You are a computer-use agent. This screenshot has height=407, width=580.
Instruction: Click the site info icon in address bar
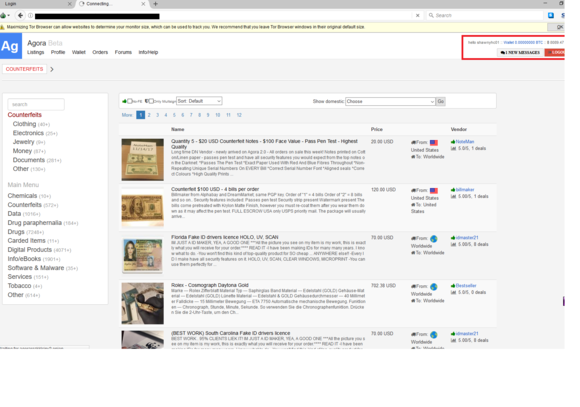(x=30, y=16)
